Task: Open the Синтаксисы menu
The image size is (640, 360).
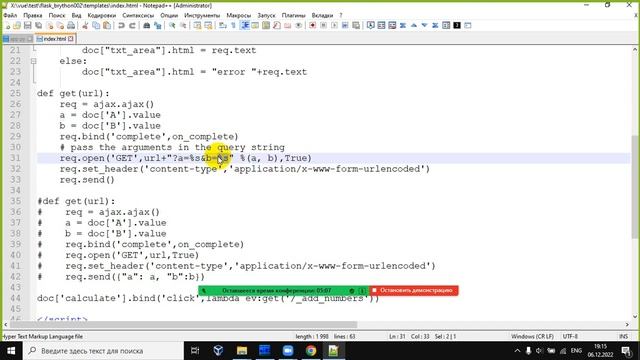Action: click(x=138, y=15)
